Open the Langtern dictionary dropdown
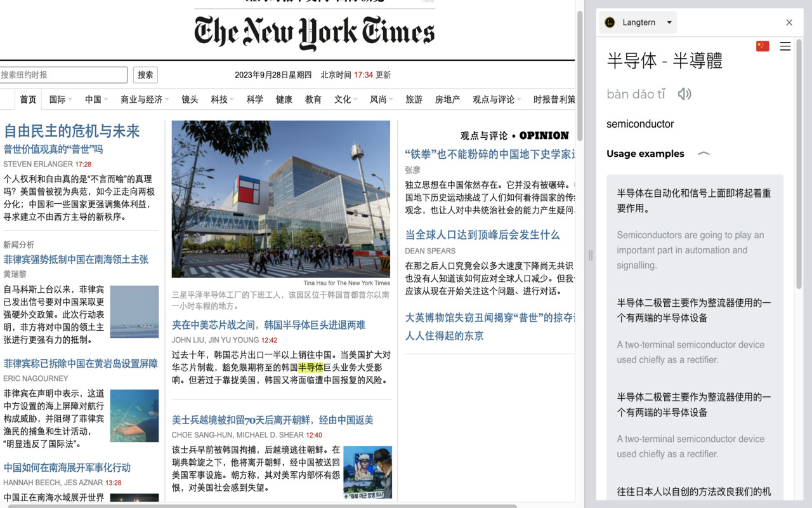 (x=667, y=22)
